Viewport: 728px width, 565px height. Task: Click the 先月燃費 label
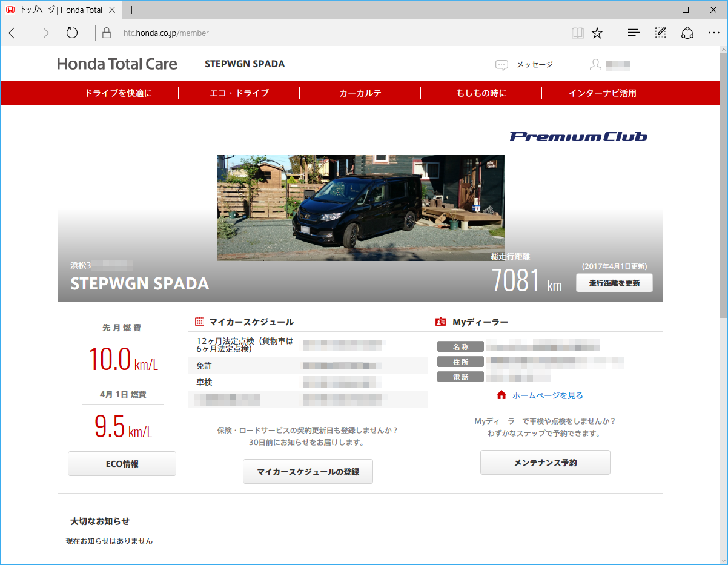pos(122,328)
